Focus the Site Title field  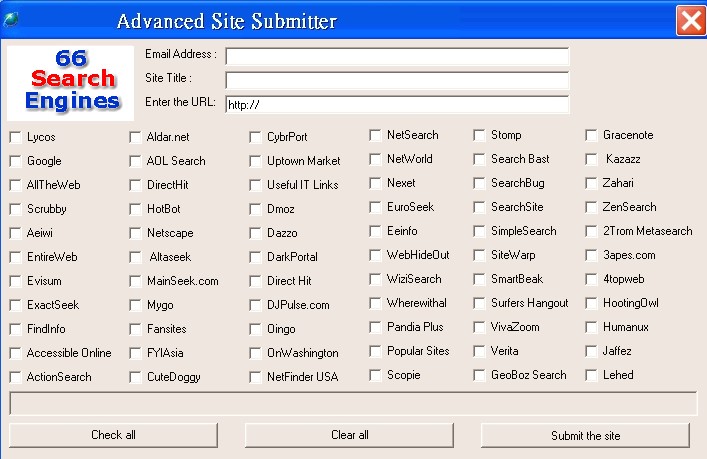coord(397,80)
